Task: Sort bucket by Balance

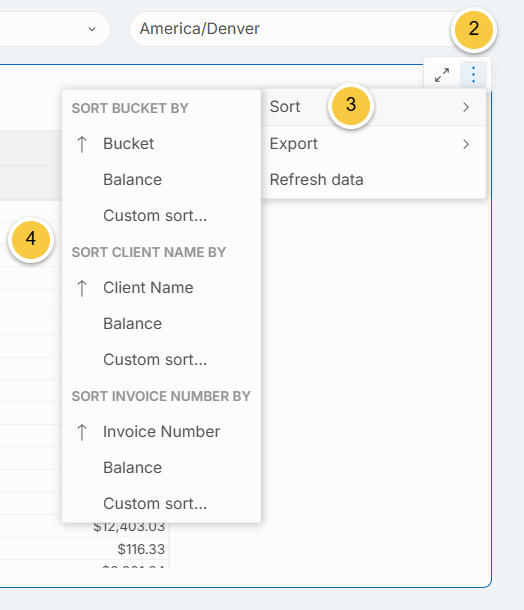Action: pyautogui.click(x=161, y=180)
